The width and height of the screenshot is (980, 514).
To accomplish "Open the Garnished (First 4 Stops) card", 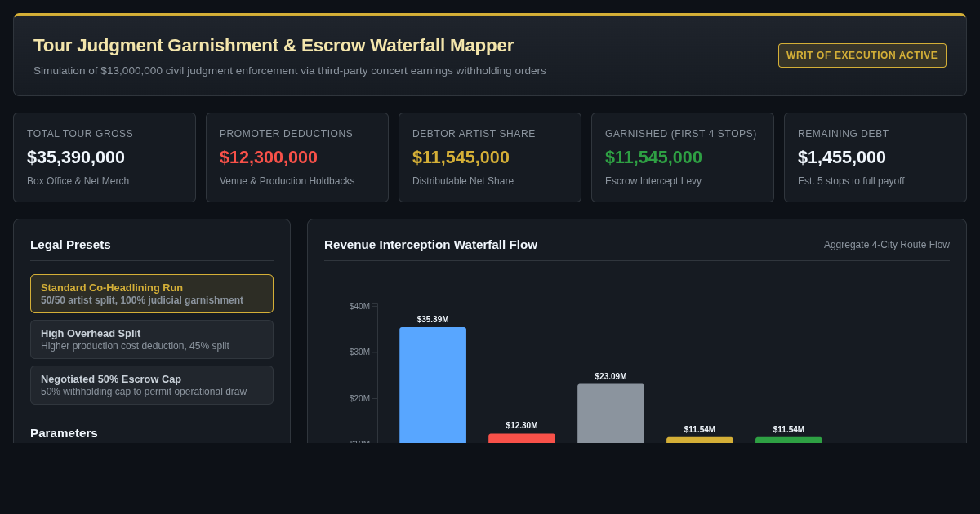I will pyautogui.click(x=683, y=157).
